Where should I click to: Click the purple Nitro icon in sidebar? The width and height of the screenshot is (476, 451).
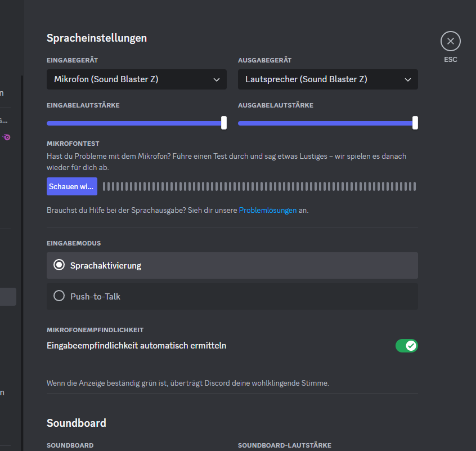click(7, 137)
